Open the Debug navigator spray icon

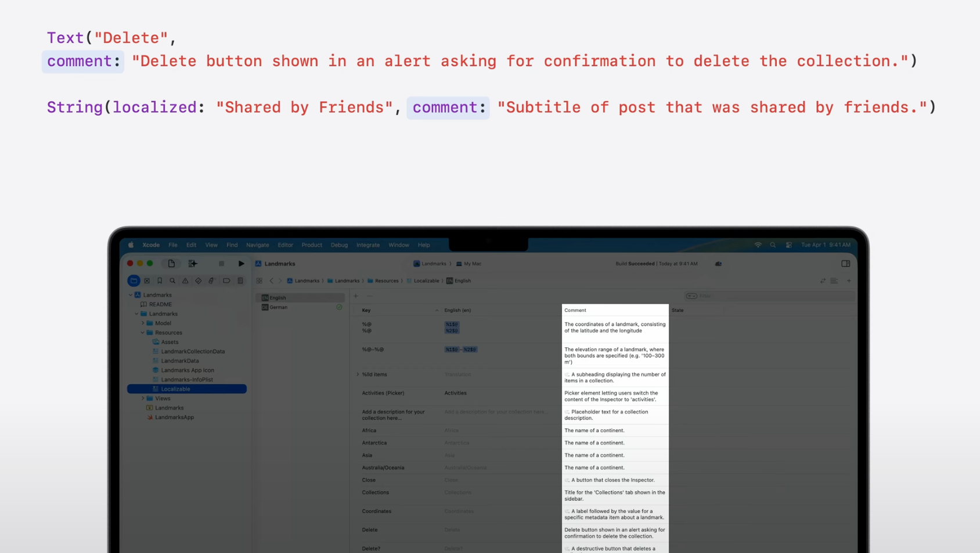point(211,281)
